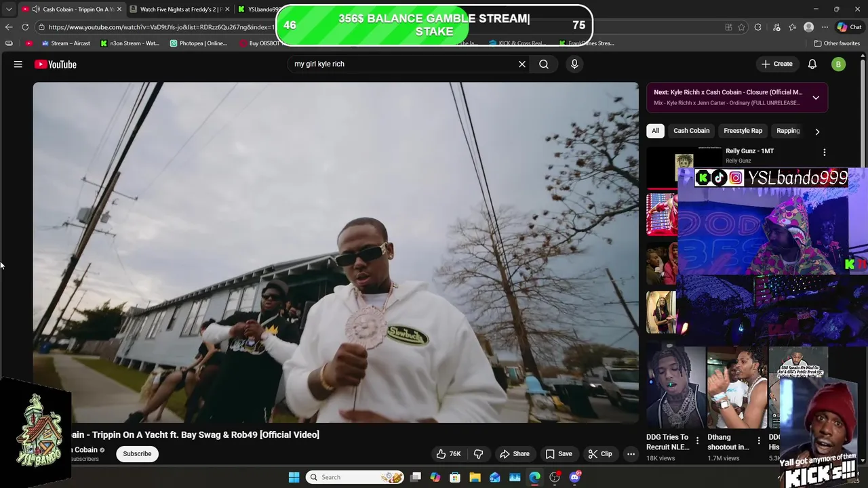This screenshot has width=868, height=488.
Task: Open DDG Tries To Recruit NLE thumbnail
Action: tap(675, 388)
